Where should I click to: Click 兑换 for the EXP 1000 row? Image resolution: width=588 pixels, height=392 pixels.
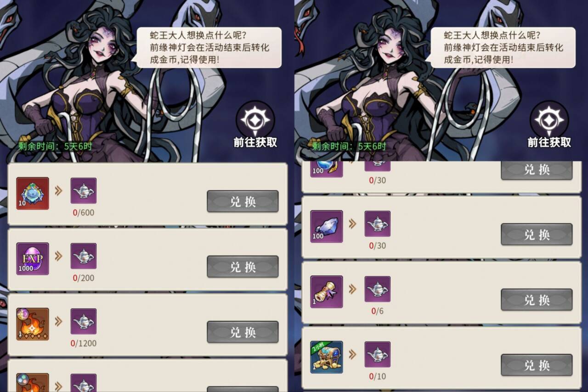coord(243,267)
